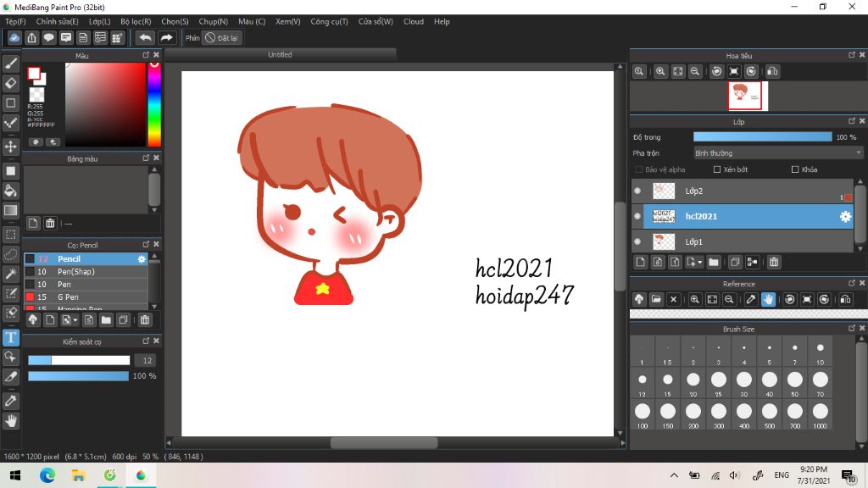Screen dimensions: 868x488
Task: Select the Gradient tool
Action: 10,210
